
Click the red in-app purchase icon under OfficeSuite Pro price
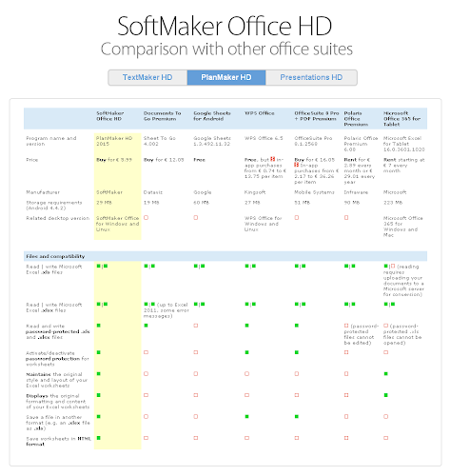click(297, 165)
